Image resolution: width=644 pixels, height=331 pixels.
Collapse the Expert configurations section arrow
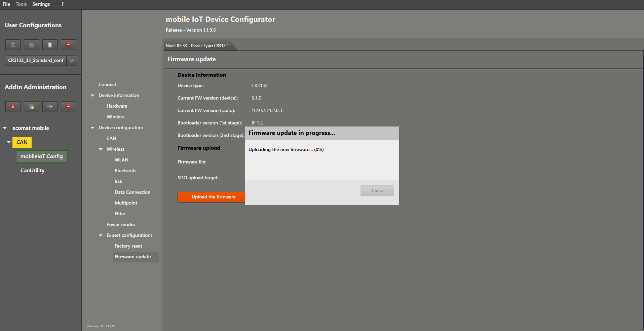pos(101,235)
